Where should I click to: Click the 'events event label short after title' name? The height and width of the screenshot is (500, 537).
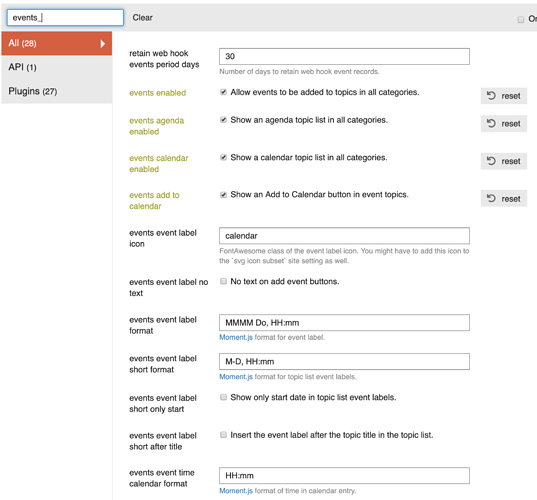163,441
